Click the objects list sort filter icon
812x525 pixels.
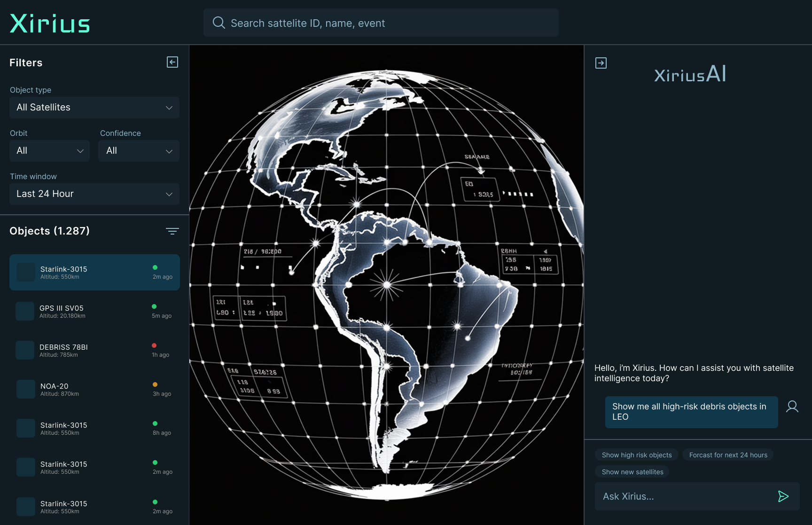pyautogui.click(x=172, y=231)
